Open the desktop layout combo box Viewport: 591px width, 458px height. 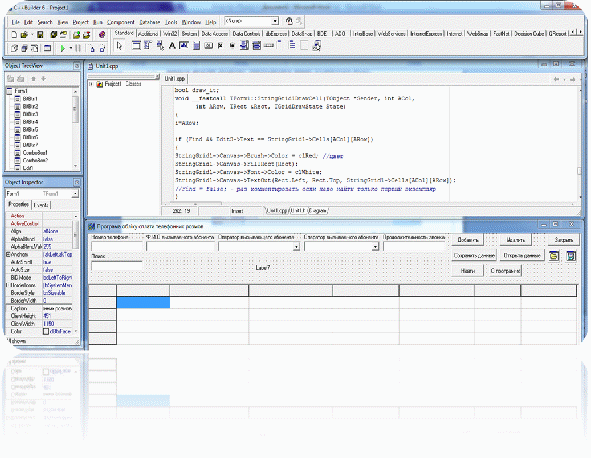[x=275, y=21]
